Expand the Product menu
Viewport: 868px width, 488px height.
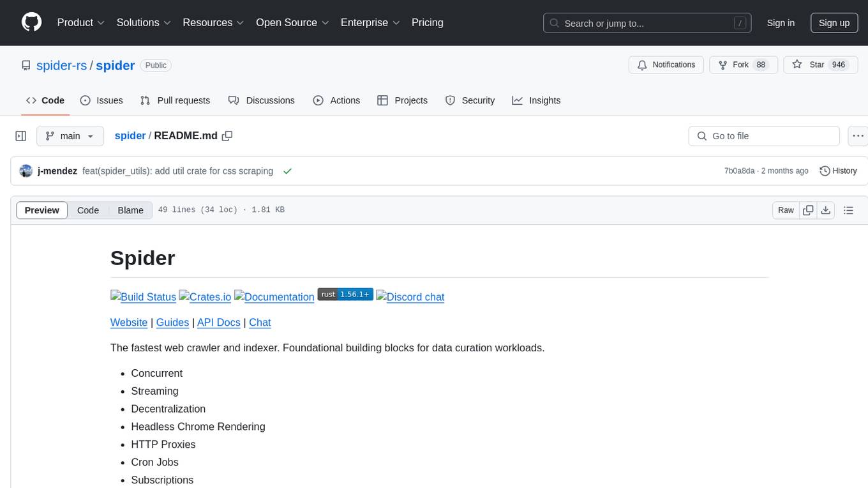(x=81, y=22)
